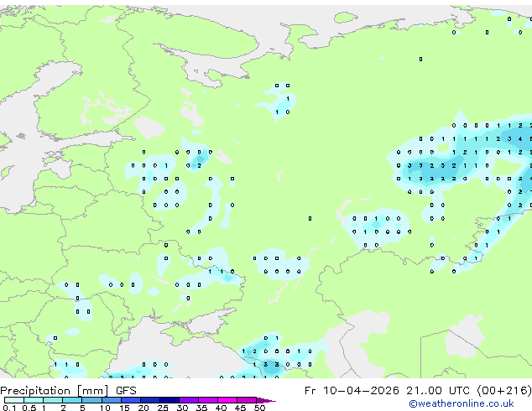Click the 15–20 mm legend swatch
The height and width of the screenshot is (411, 532).
pyautogui.click(x=131, y=400)
